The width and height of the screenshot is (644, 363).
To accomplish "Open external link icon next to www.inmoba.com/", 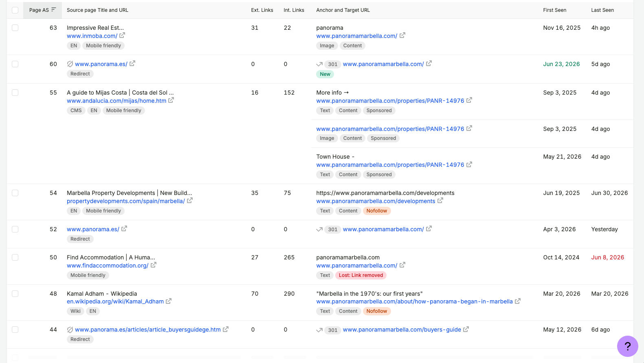I will [x=122, y=35].
